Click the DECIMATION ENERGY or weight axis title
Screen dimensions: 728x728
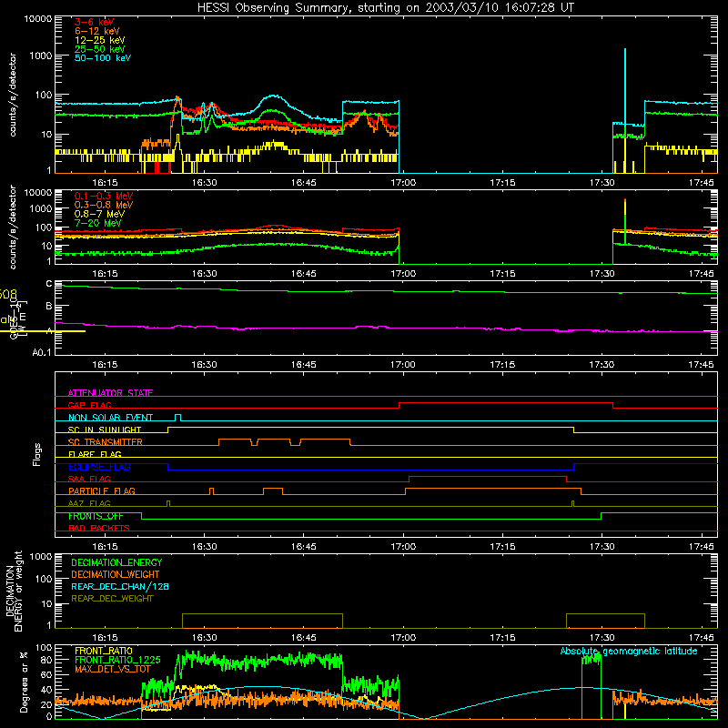coord(14,591)
